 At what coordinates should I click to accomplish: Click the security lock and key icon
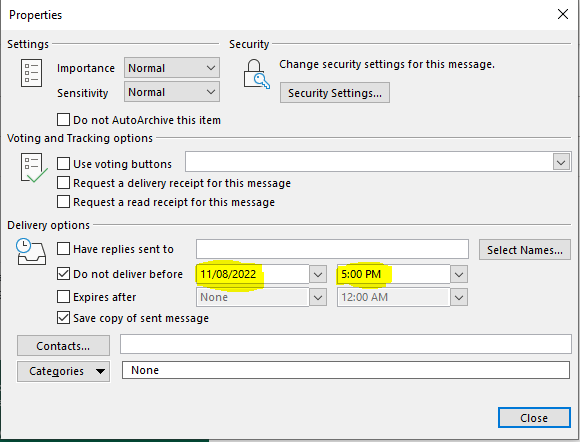[x=256, y=74]
